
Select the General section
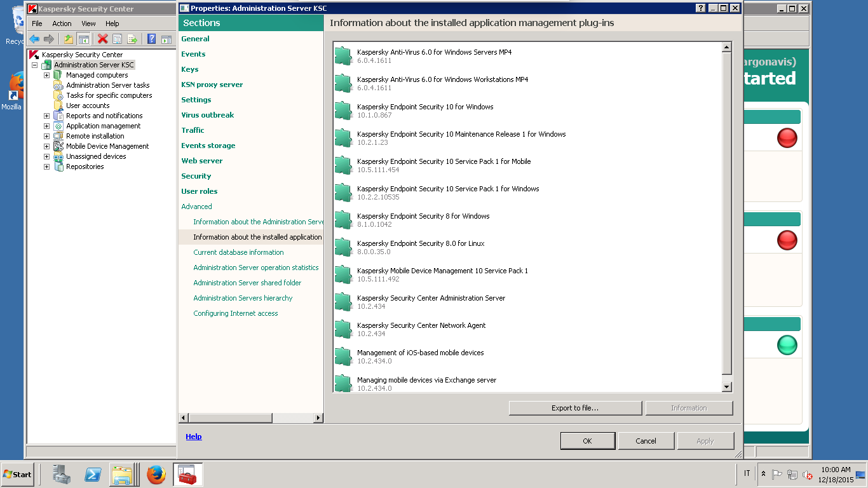point(195,39)
